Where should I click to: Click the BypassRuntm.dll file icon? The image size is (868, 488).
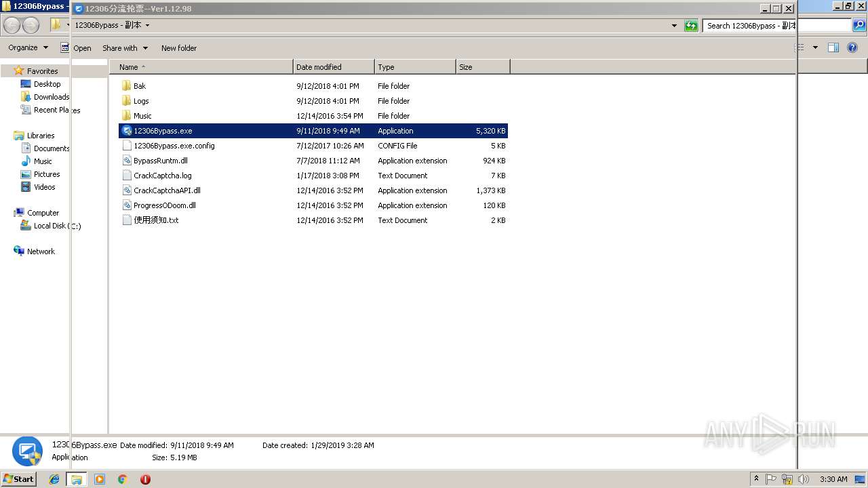126,161
